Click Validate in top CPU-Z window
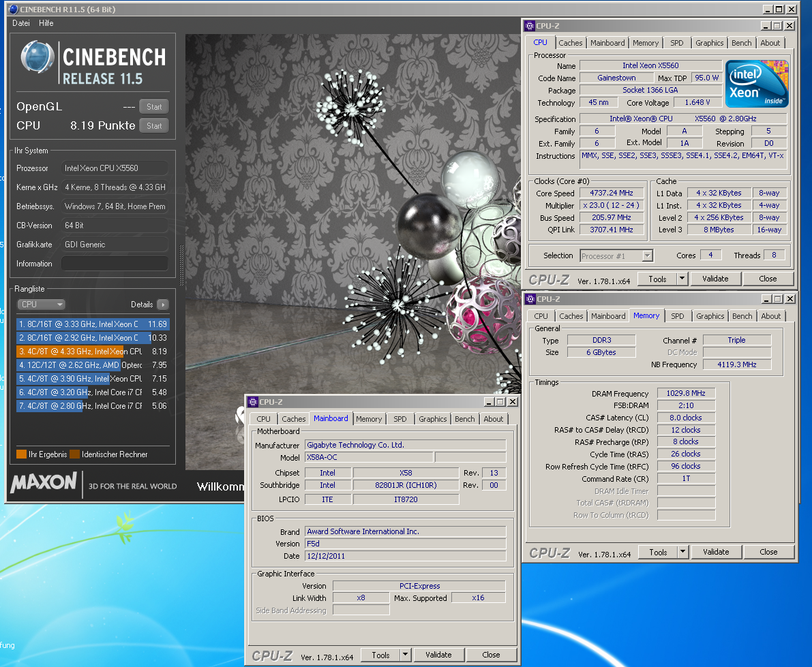 715,279
